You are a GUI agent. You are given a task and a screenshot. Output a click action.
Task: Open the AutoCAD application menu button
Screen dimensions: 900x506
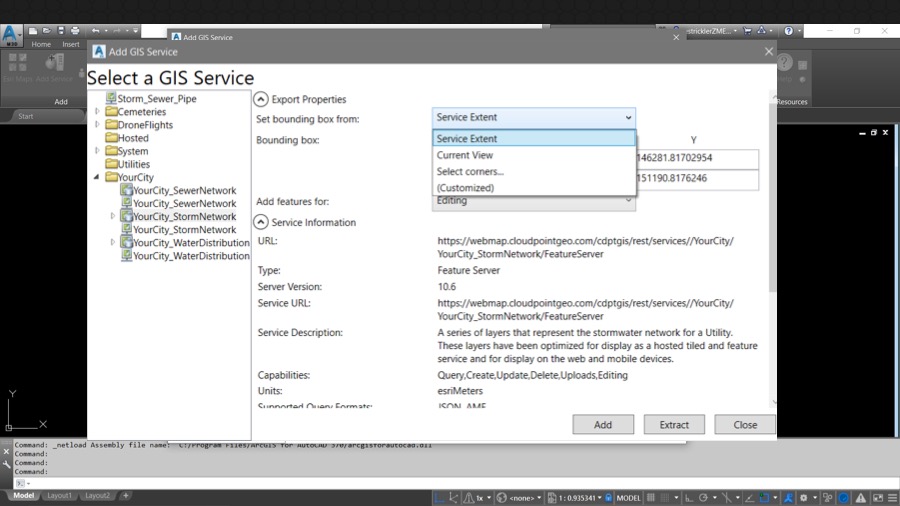click(10, 34)
